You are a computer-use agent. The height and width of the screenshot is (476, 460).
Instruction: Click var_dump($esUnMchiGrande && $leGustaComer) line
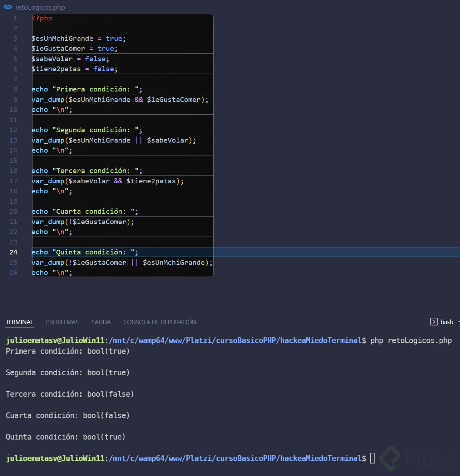click(120, 100)
